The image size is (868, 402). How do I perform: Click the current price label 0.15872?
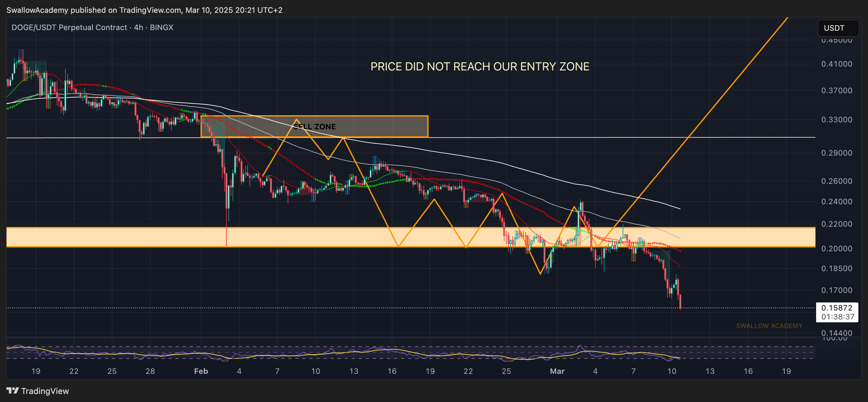837,308
